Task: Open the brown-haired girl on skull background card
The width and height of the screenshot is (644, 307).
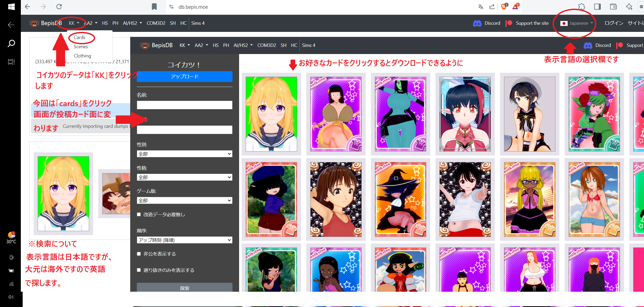Action: tap(336, 199)
